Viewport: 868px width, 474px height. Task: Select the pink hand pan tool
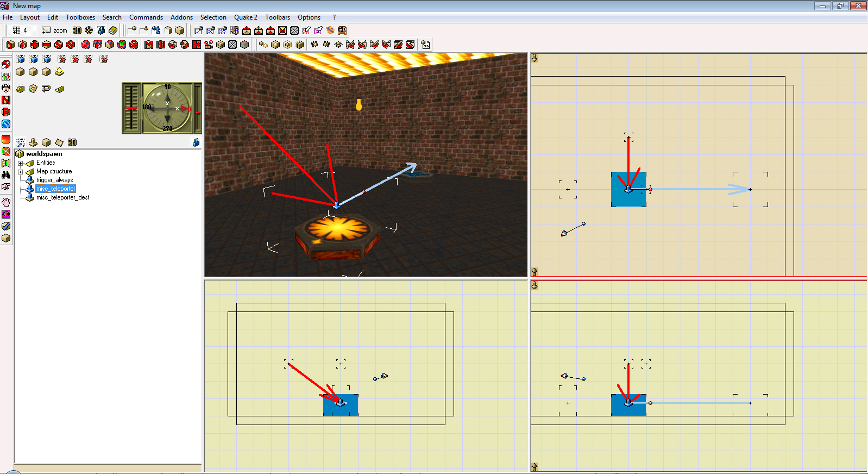[x=6, y=202]
